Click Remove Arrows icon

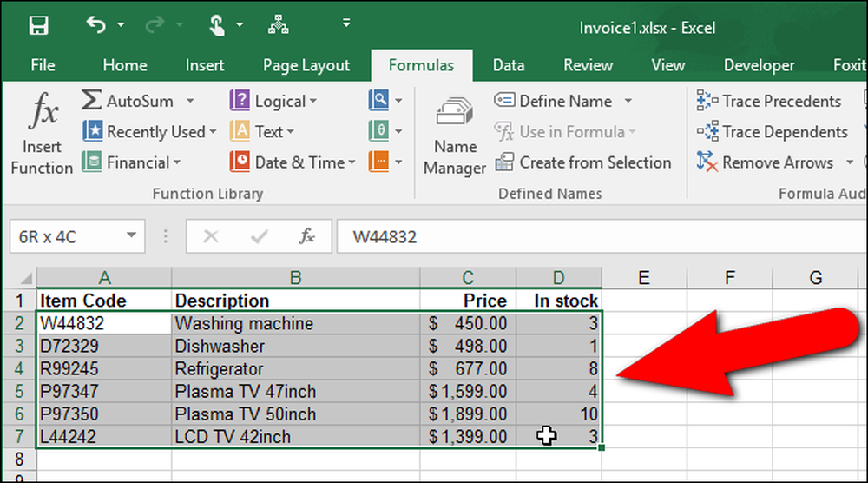(707, 162)
